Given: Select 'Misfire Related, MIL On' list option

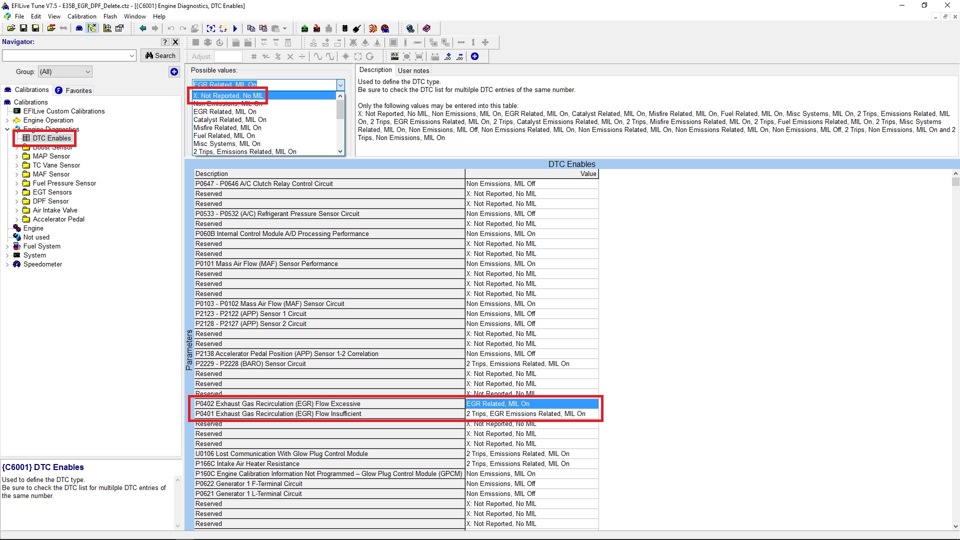Looking at the screenshot, I should pyautogui.click(x=264, y=128).
